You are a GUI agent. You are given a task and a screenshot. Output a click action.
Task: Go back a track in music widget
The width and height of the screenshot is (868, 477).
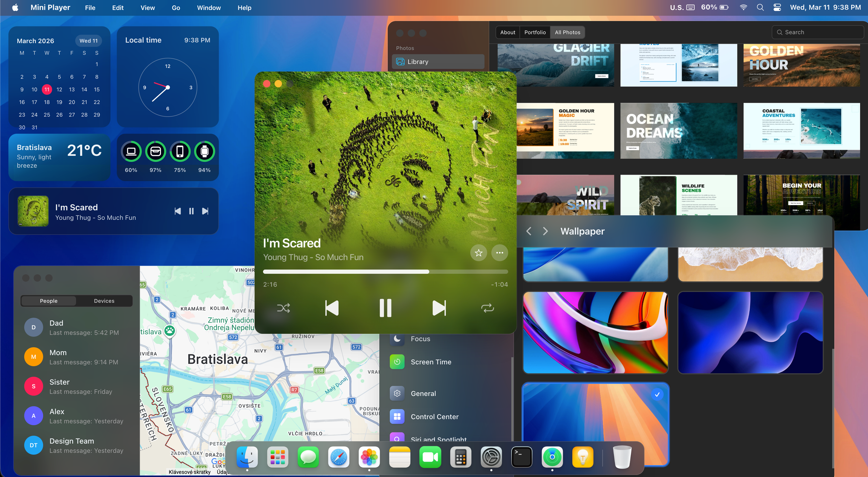coord(178,211)
